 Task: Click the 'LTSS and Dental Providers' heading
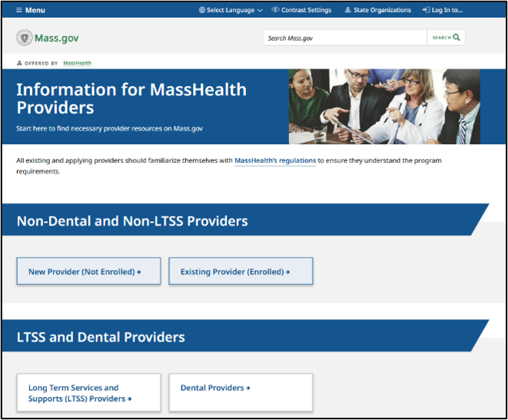(x=101, y=337)
